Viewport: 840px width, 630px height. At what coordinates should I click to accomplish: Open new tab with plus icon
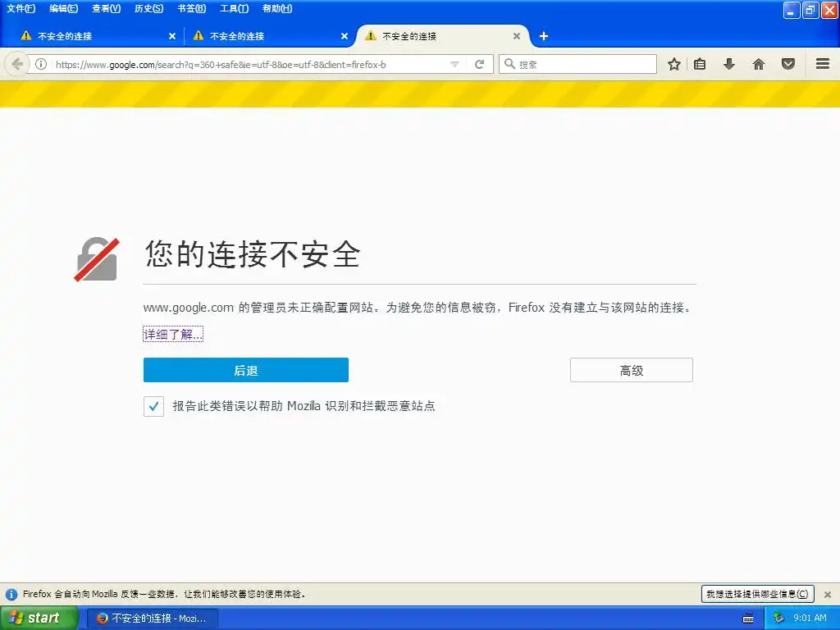pyautogui.click(x=544, y=36)
